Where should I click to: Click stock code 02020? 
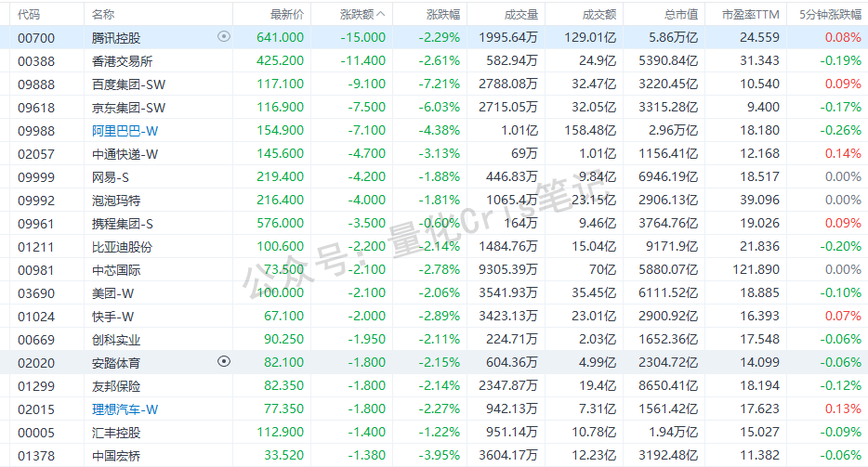click(x=36, y=363)
